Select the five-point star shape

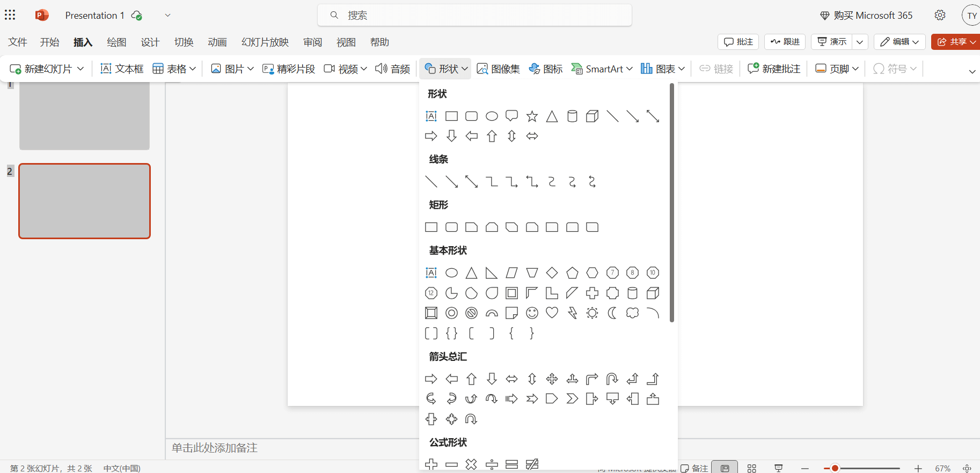click(x=532, y=116)
